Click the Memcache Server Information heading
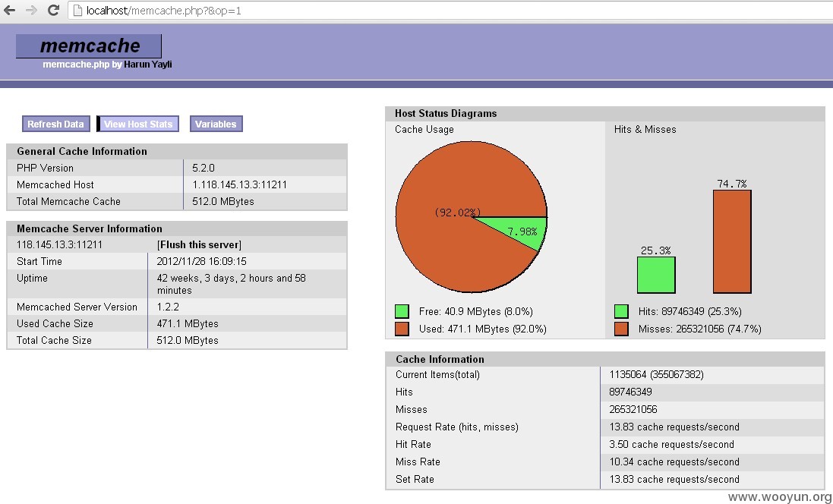Viewport: 833px width, 504px height. tap(90, 229)
